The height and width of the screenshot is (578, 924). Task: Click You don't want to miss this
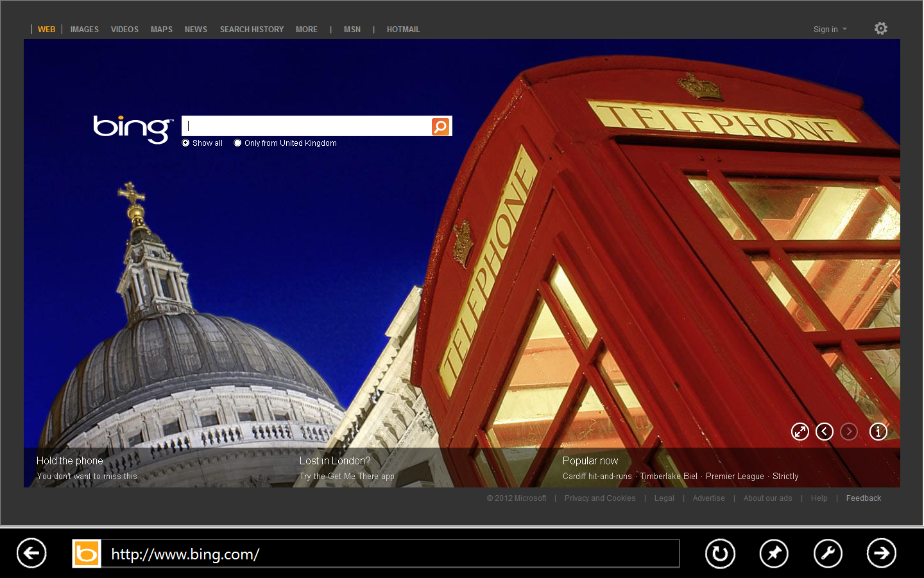[87, 477]
